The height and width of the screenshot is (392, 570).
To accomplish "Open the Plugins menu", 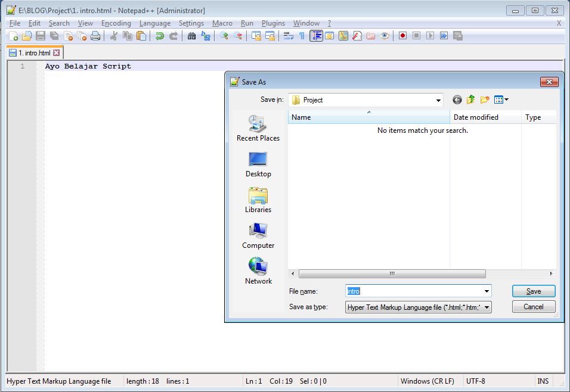I will point(273,23).
